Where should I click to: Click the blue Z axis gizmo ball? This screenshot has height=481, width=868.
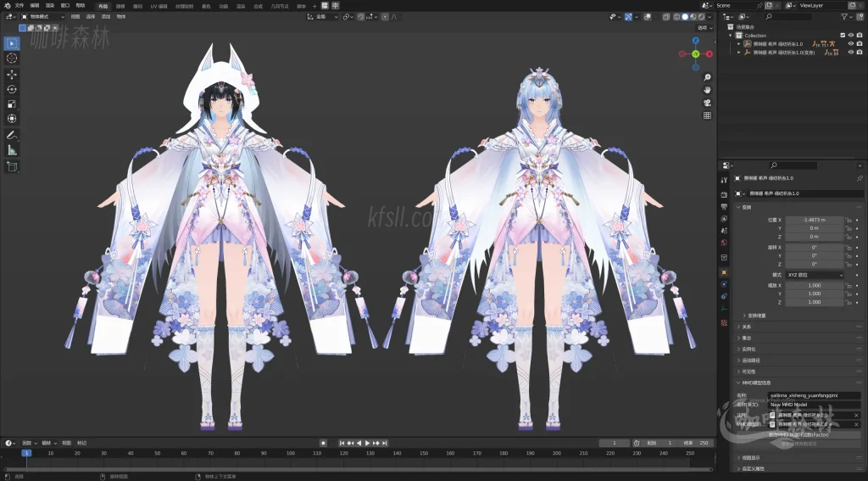pyautogui.click(x=696, y=41)
